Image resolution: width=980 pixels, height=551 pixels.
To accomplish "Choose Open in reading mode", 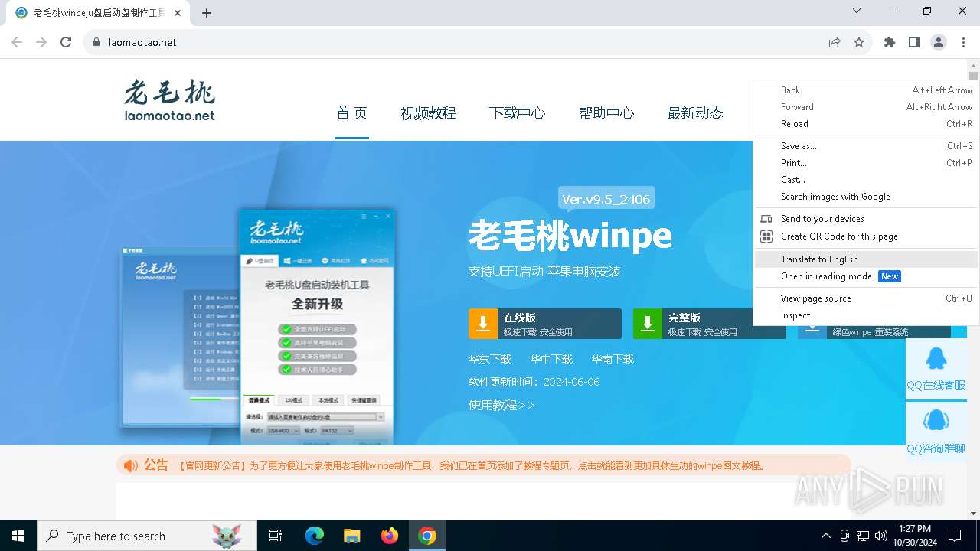I will tap(866, 276).
